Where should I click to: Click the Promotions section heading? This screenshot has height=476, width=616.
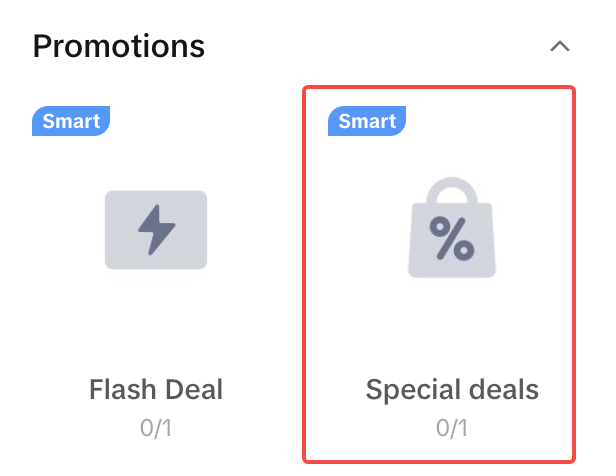(x=118, y=46)
